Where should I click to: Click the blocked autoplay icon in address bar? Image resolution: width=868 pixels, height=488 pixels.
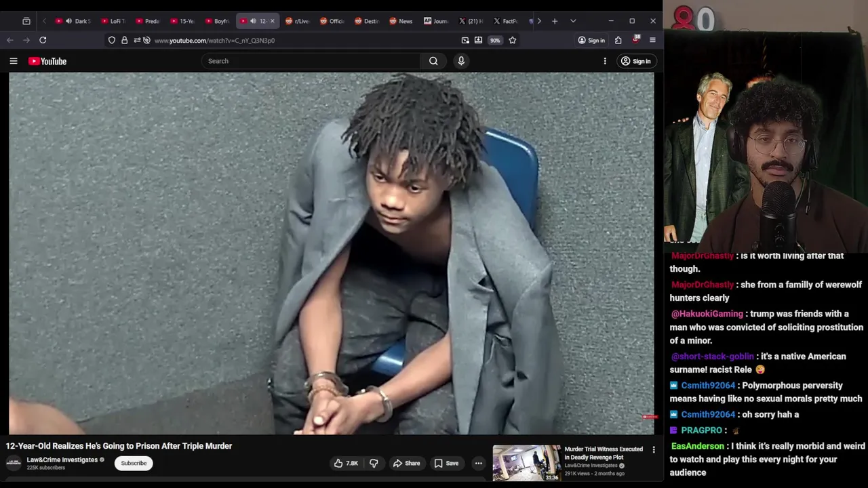click(146, 40)
